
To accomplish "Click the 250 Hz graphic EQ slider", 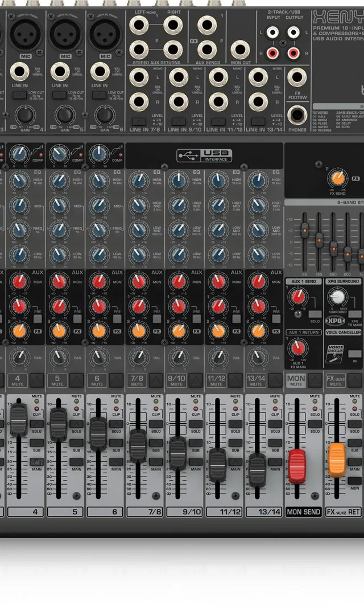I will (x=333, y=249).
